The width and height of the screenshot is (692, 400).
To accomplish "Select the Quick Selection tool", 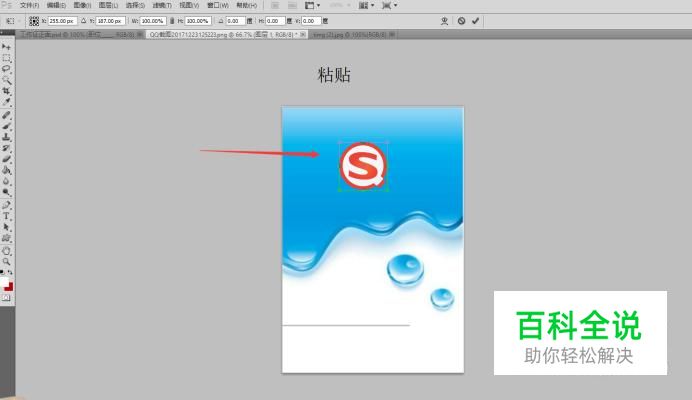I will click(6, 80).
